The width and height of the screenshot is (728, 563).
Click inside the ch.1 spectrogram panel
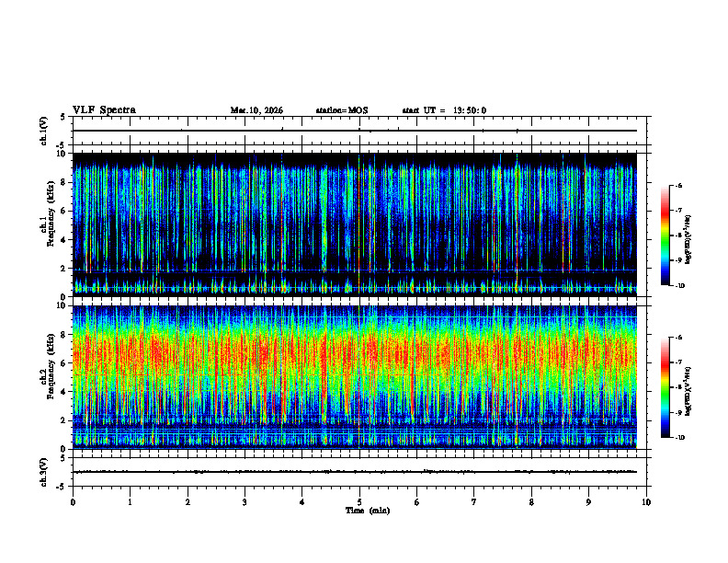tap(355, 224)
